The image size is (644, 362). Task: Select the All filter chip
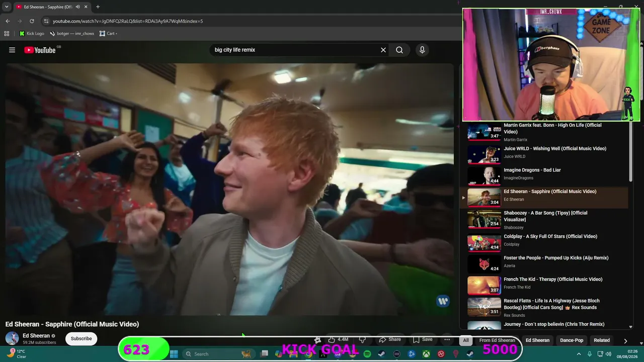pos(466,340)
